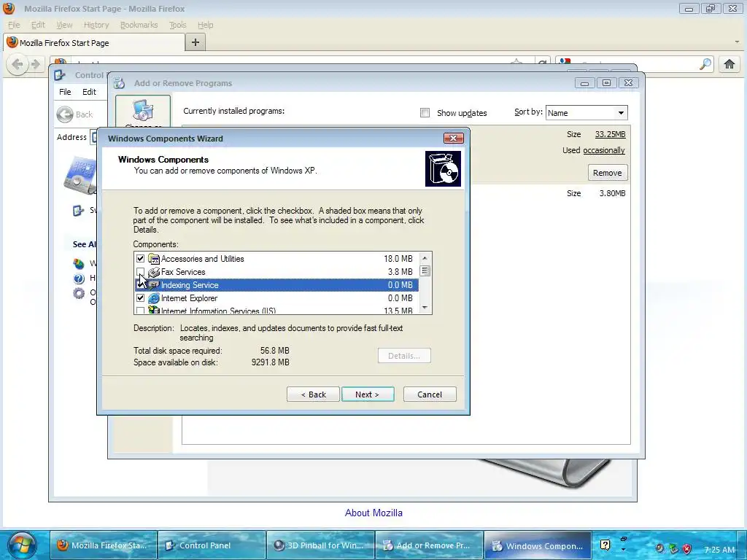This screenshot has height=560, width=747.
Task: Click the Firefox home button icon
Action: click(729, 64)
